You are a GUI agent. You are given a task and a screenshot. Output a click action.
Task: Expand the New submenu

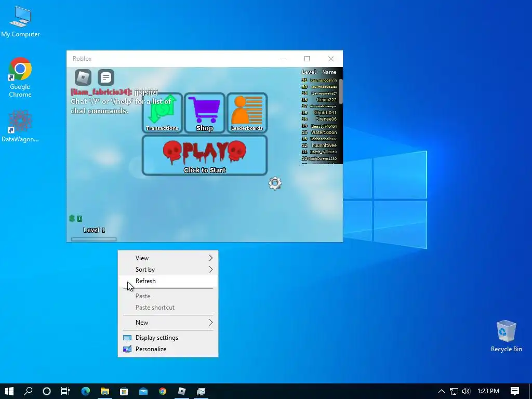168,323
